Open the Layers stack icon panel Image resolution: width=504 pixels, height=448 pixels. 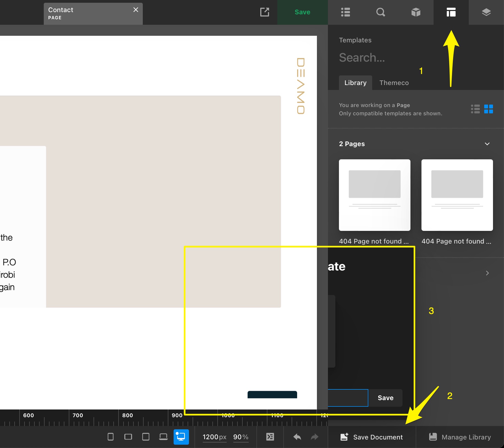486,12
